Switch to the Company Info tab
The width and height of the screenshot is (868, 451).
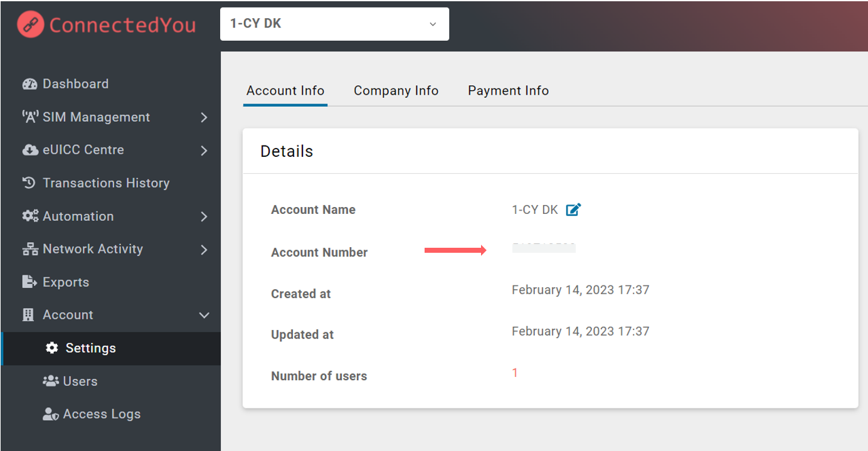pos(396,90)
